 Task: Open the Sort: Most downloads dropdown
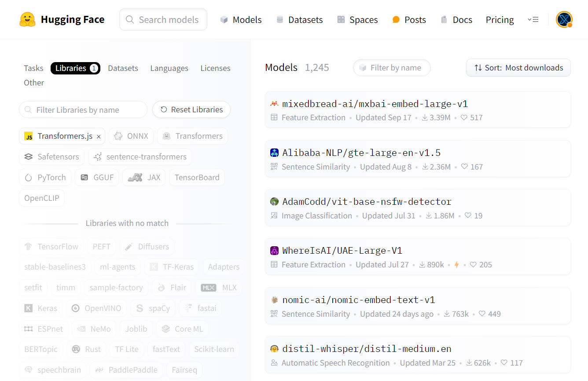pos(518,68)
